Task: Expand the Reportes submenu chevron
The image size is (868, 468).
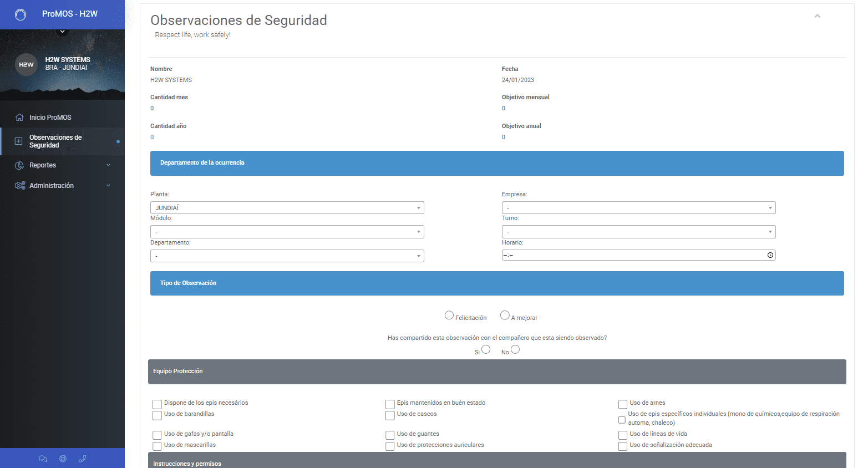Action: click(108, 165)
